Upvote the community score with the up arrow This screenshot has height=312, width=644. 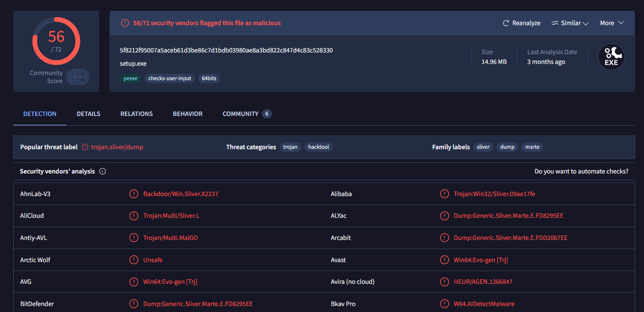click(x=83, y=74)
